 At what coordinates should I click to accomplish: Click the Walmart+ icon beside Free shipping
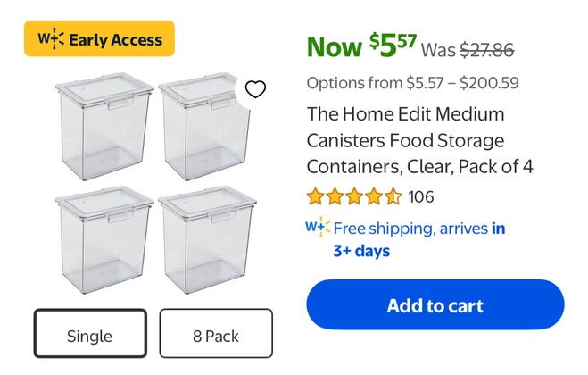coord(318,228)
